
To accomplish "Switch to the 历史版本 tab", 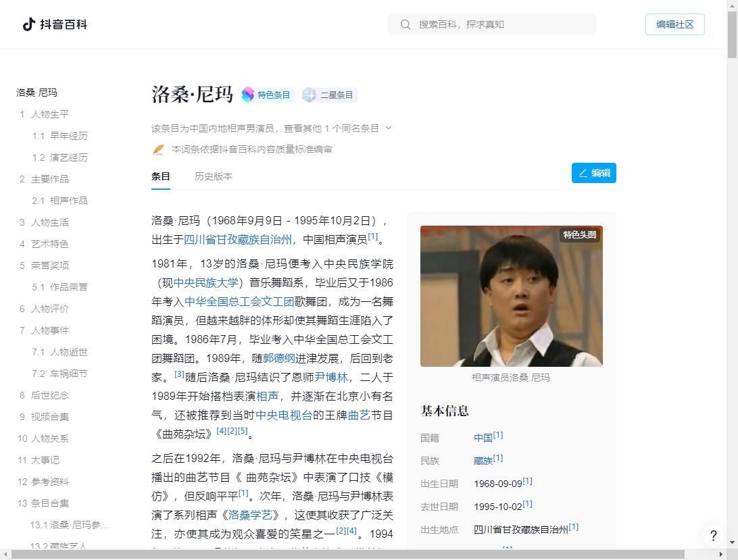I will point(213,176).
